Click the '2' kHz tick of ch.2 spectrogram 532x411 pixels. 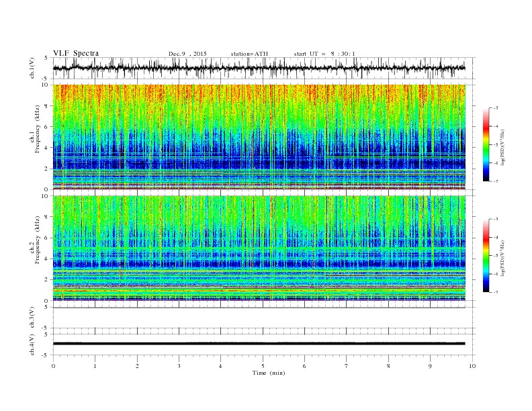point(47,280)
